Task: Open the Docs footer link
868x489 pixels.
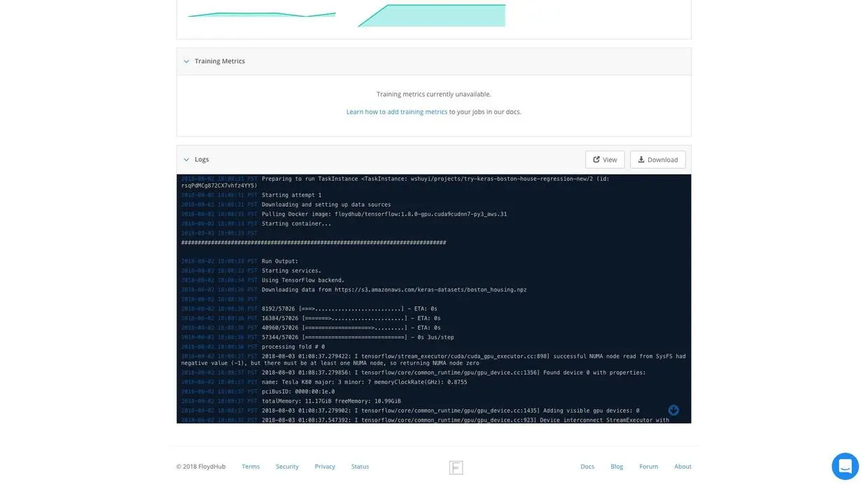Action: click(587, 467)
